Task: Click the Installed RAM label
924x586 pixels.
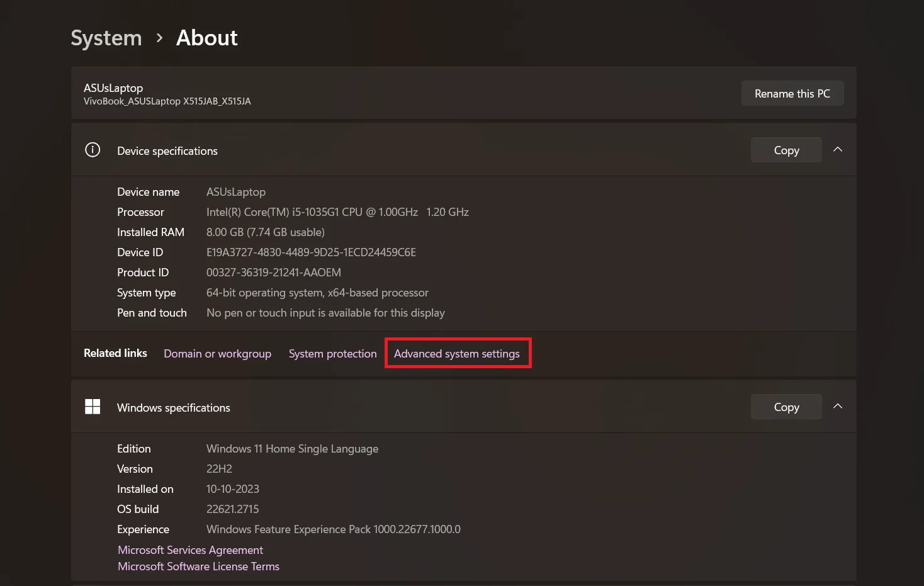Action: (150, 232)
